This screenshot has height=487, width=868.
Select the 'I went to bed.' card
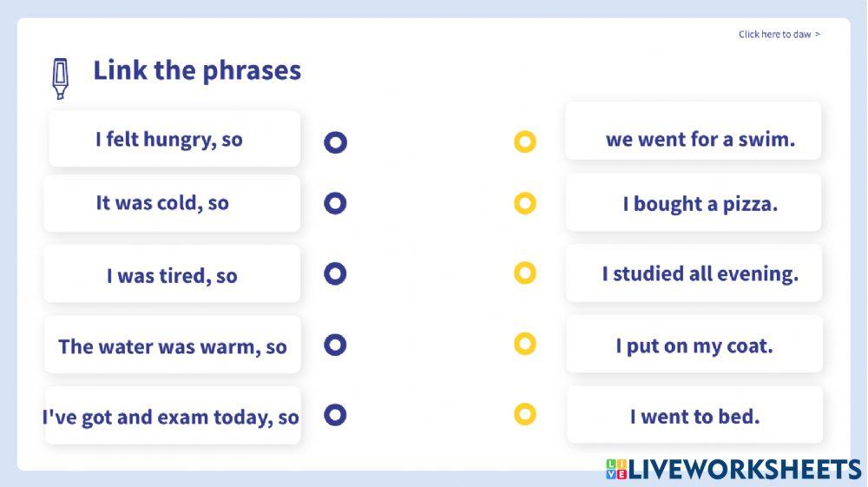[x=694, y=416]
